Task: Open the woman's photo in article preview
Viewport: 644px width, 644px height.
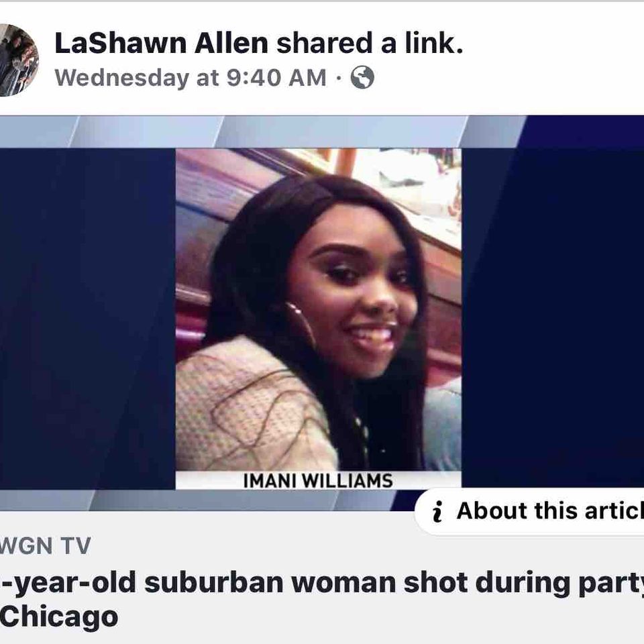Action: pos(318,310)
